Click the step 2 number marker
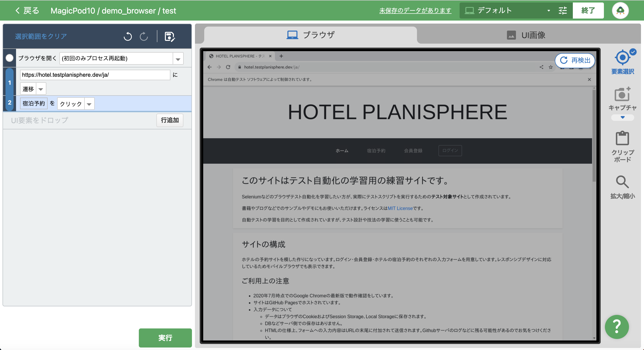The width and height of the screenshot is (644, 350). pyautogui.click(x=10, y=103)
